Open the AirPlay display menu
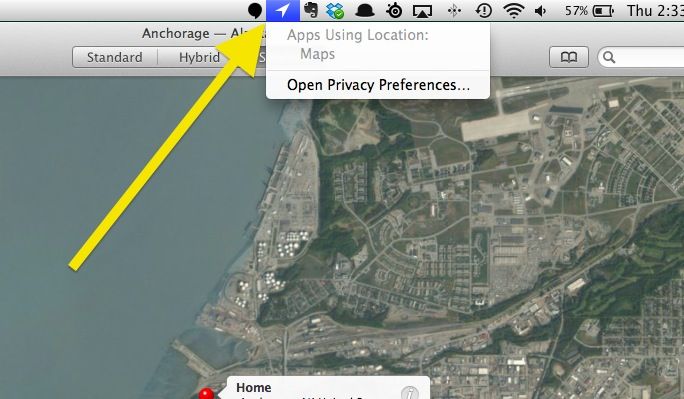This screenshot has height=399, width=684. [x=422, y=11]
